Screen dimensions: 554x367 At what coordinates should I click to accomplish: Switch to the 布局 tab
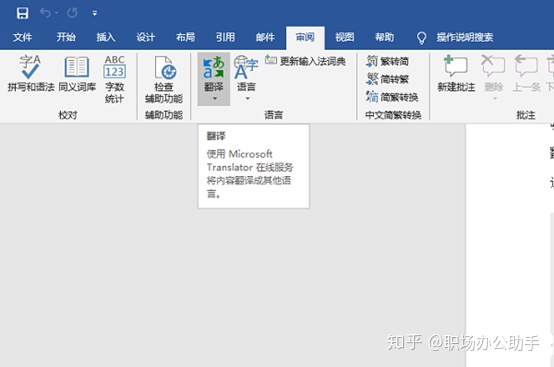coord(185,37)
